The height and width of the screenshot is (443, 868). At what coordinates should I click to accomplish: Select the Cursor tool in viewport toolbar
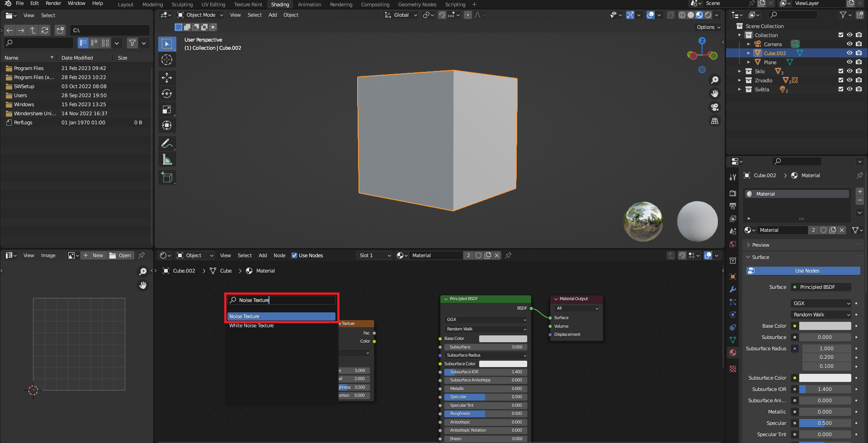(x=167, y=60)
